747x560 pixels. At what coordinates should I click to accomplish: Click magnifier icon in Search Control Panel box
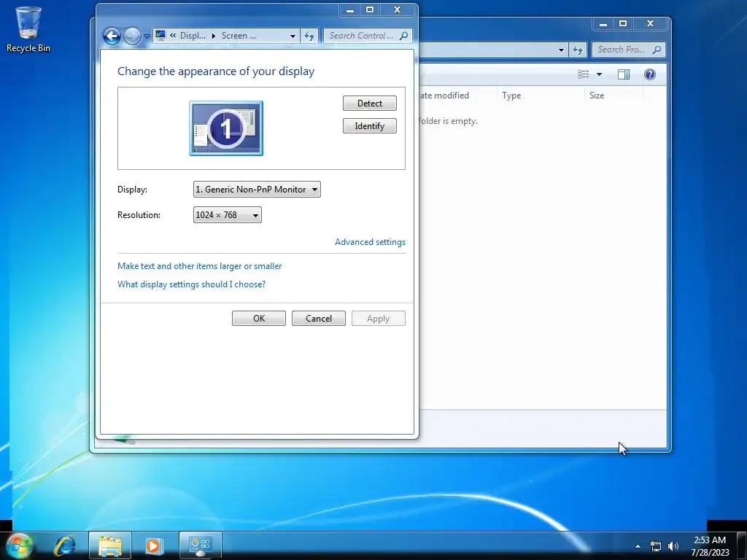(404, 36)
